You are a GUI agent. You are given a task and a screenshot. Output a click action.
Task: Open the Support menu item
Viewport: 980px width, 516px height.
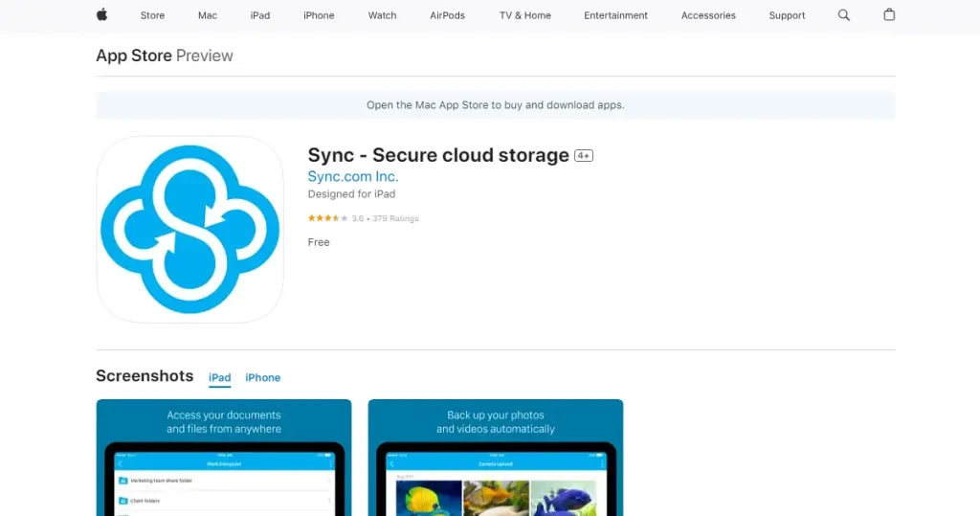click(787, 15)
